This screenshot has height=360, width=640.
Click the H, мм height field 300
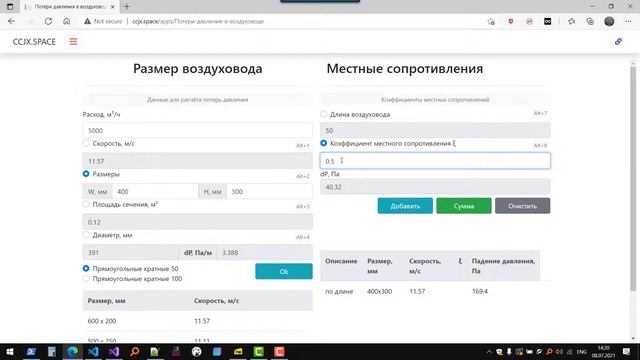(269, 191)
